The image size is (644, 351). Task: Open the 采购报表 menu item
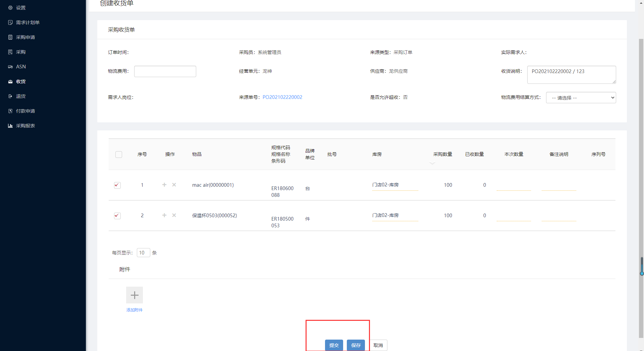25,126
